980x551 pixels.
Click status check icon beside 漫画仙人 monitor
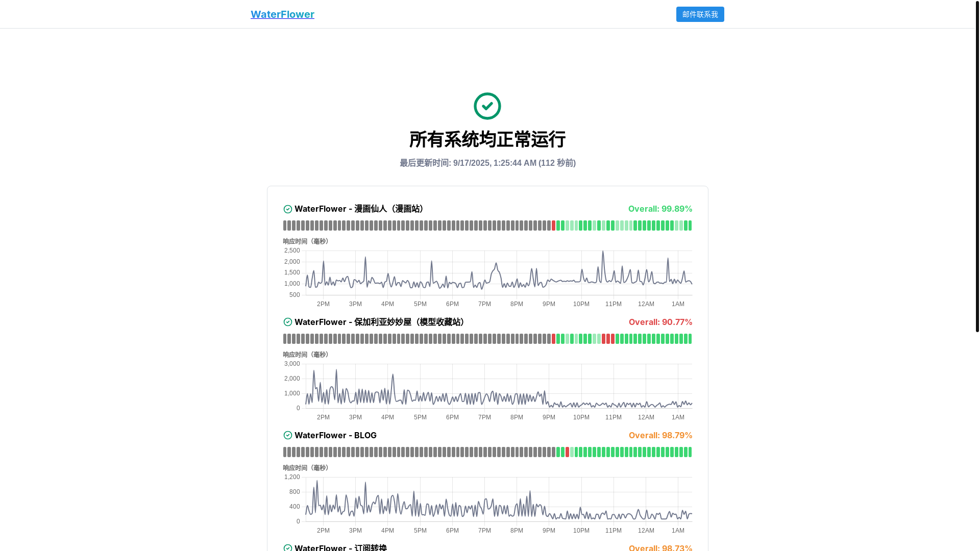288,209
